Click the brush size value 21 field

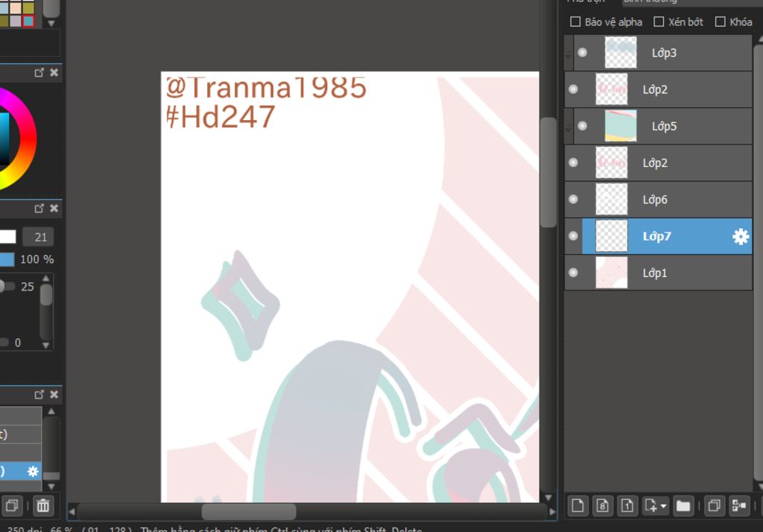(38, 237)
